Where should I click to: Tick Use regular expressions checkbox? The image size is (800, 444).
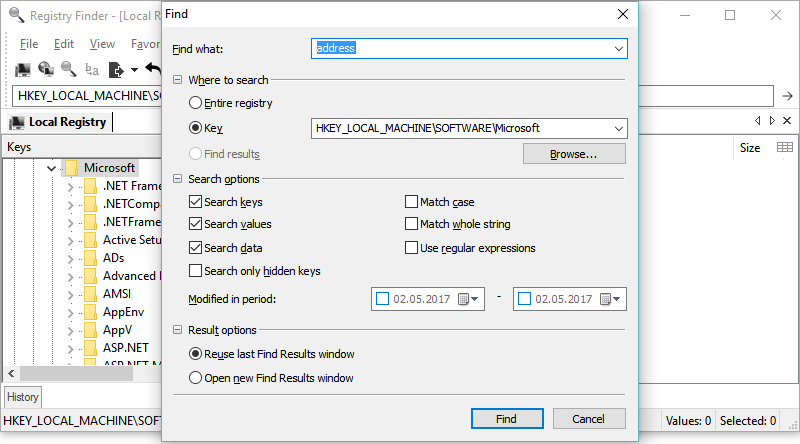(x=411, y=248)
